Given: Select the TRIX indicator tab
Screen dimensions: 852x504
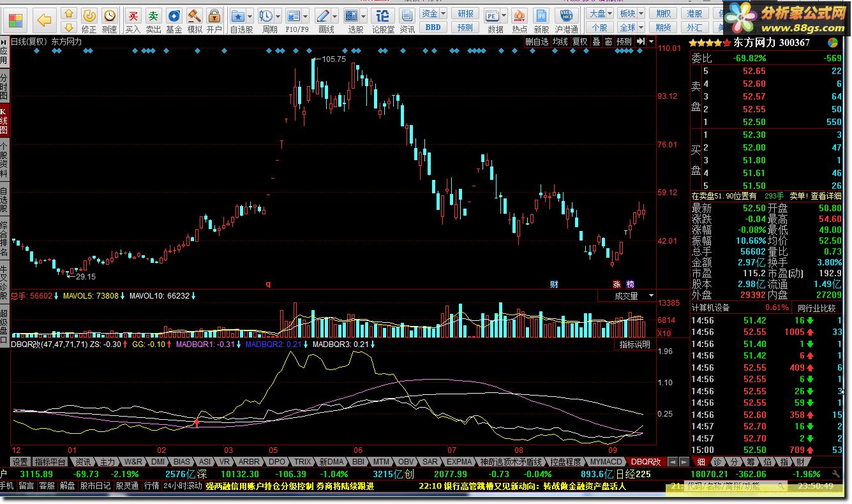Looking at the screenshot, I should click(303, 461).
